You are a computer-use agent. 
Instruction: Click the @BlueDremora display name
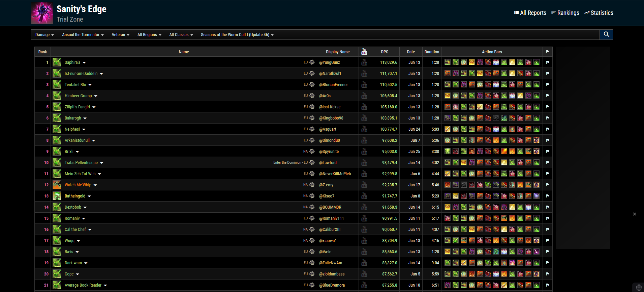(x=332, y=285)
